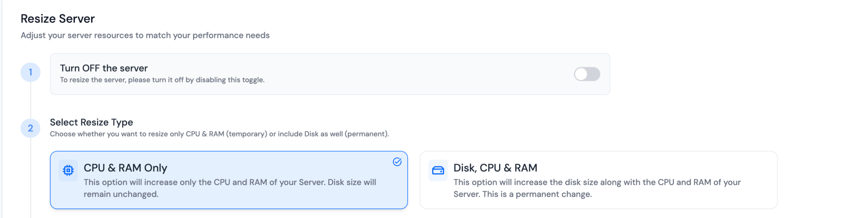Image resolution: width=868 pixels, height=218 pixels.
Task: Click the 'Resize Server' heading
Action: click(x=58, y=18)
